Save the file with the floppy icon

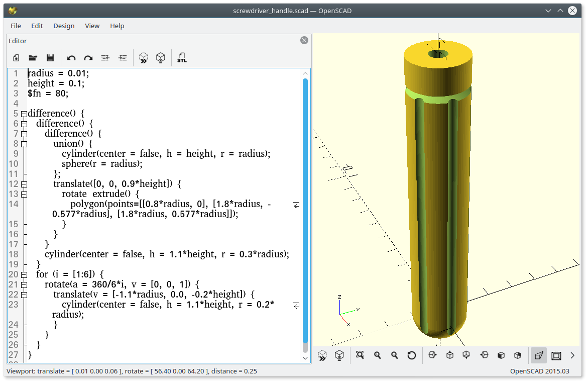tap(50, 58)
